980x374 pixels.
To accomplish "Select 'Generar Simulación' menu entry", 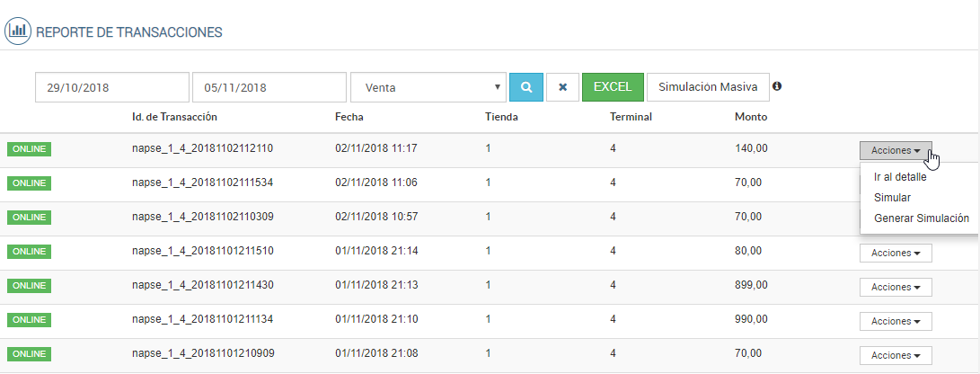I will [x=921, y=218].
